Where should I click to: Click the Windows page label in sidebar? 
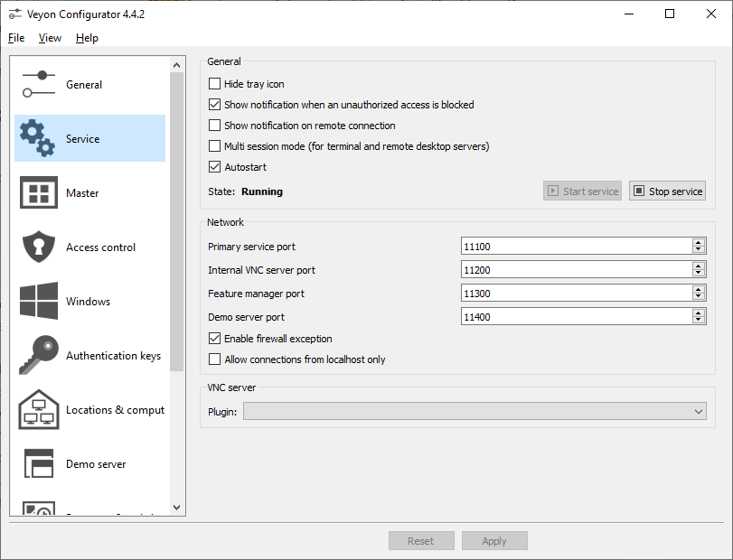(88, 302)
